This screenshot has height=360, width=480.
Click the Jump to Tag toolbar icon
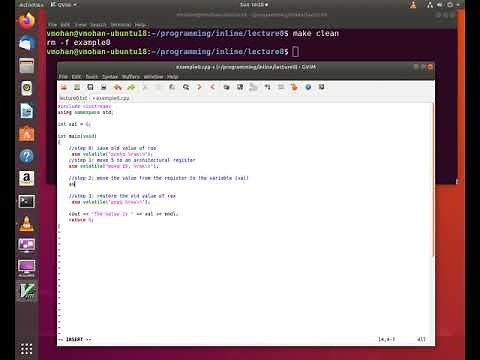click(x=294, y=87)
